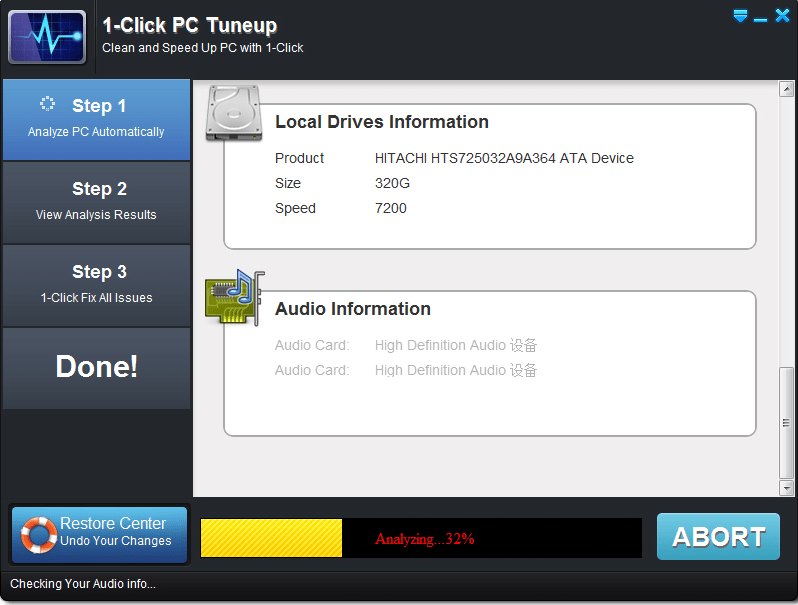The image size is (798, 605).
Task: Click the first Audio Card entry value
Action: click(455, 345)
